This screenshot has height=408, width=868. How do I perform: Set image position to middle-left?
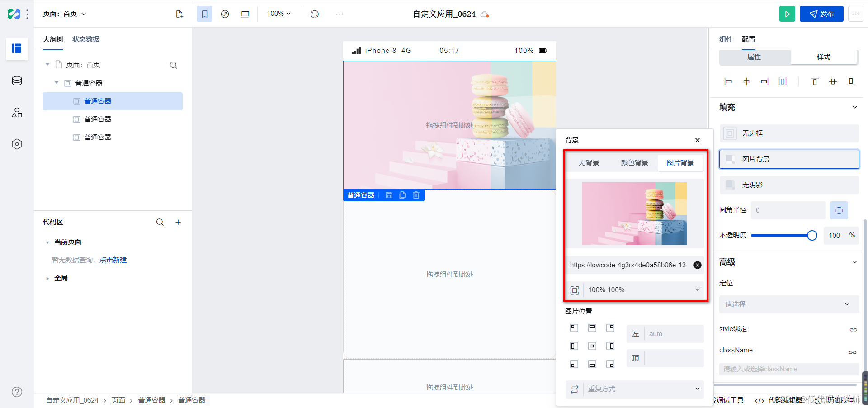(x=574, y=346)
